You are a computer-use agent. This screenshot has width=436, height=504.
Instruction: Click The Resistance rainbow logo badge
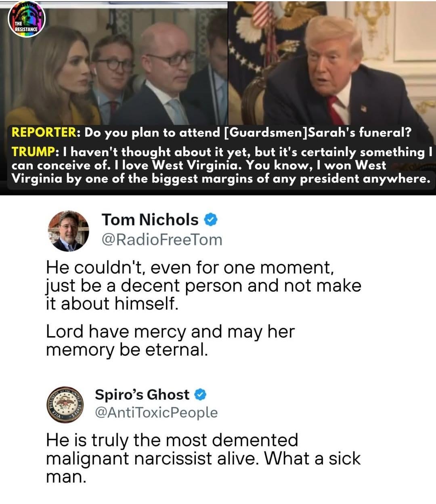click(x=27, y=19)
